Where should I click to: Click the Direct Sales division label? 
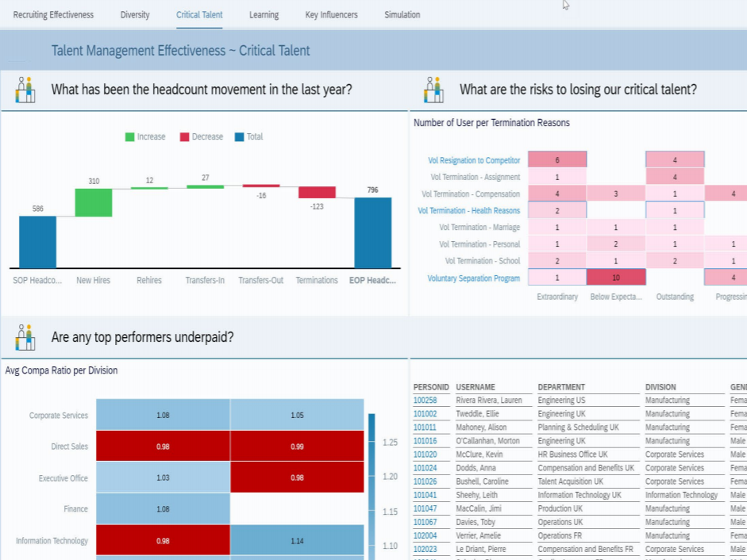click(70, 447)
